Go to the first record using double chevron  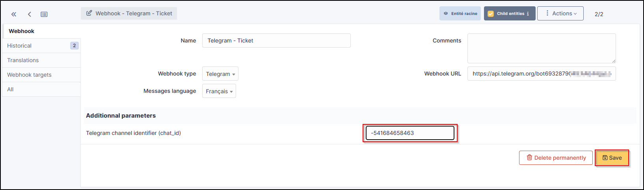[14, 14]
